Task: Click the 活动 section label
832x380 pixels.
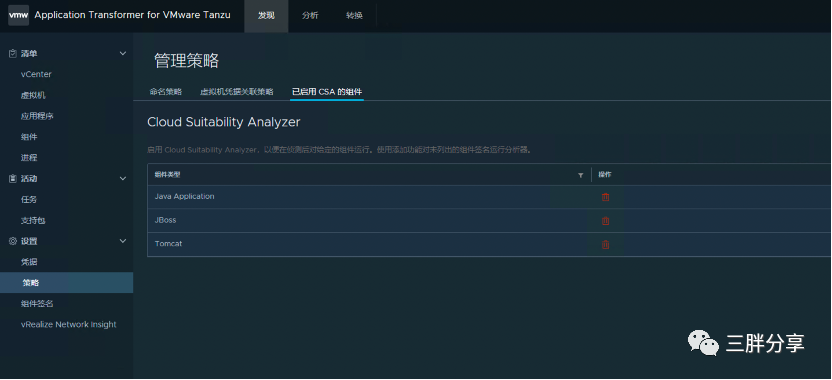Action: point(29,179)
